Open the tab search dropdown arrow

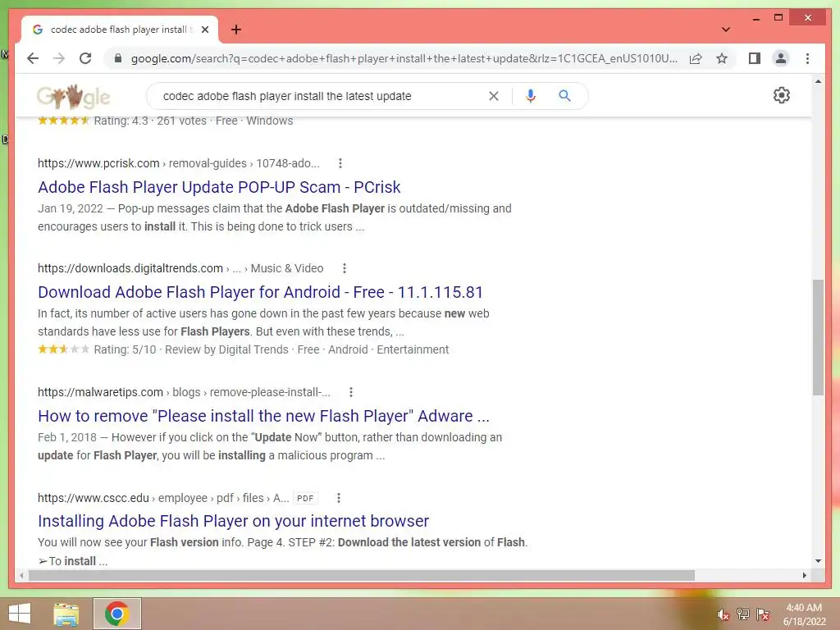click(x=725, y=30)
